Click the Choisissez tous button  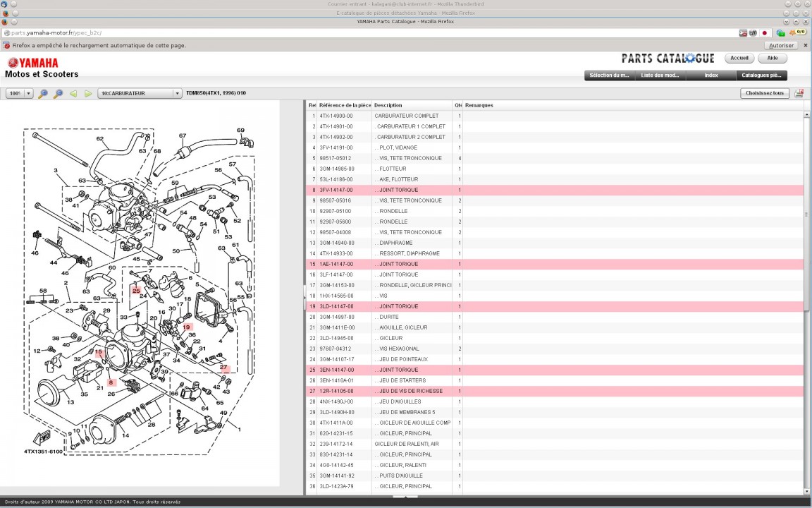[764, 93]
